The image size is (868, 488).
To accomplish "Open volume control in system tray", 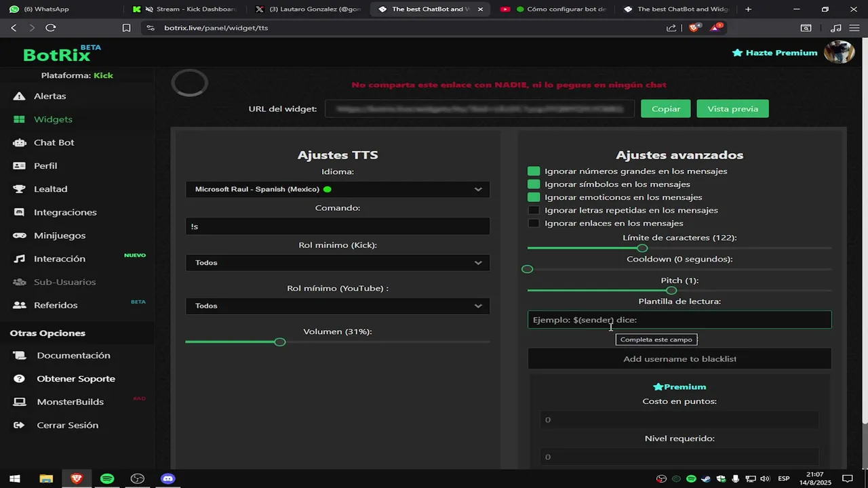I will [765, 479].
